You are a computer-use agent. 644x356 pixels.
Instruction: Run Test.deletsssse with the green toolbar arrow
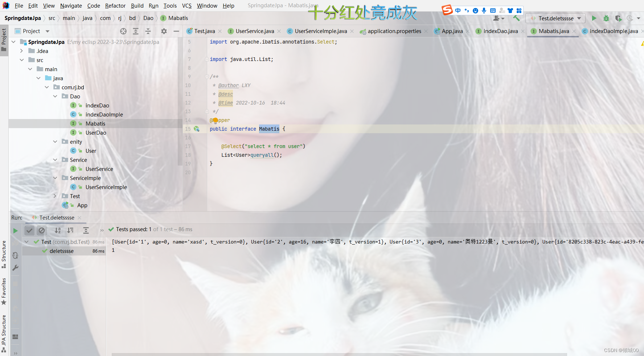(x=594, y=18)
